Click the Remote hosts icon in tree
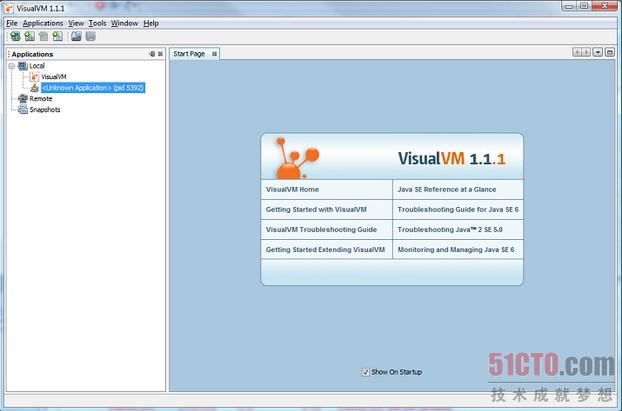622x411 pixels. click(x=23, y=98)
